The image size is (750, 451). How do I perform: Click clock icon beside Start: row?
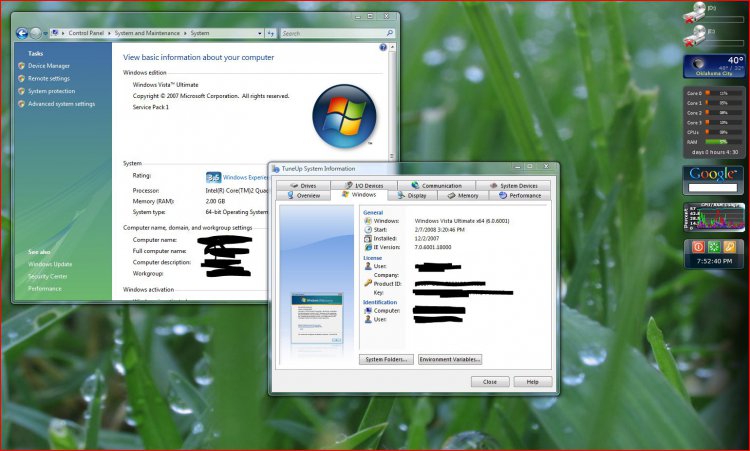tap(368, 230)
